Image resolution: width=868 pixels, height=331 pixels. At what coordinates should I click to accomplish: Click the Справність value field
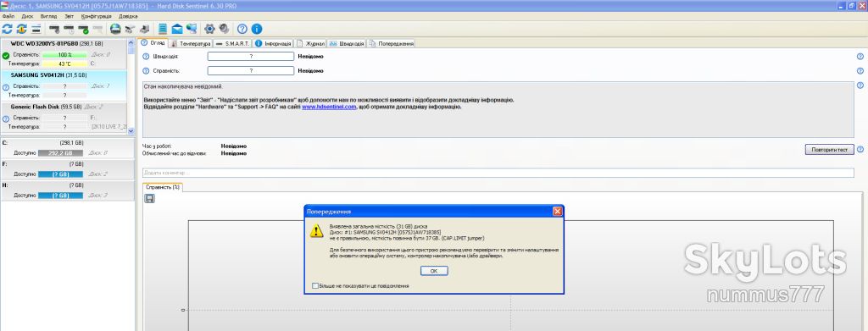[x=251, y=71]
